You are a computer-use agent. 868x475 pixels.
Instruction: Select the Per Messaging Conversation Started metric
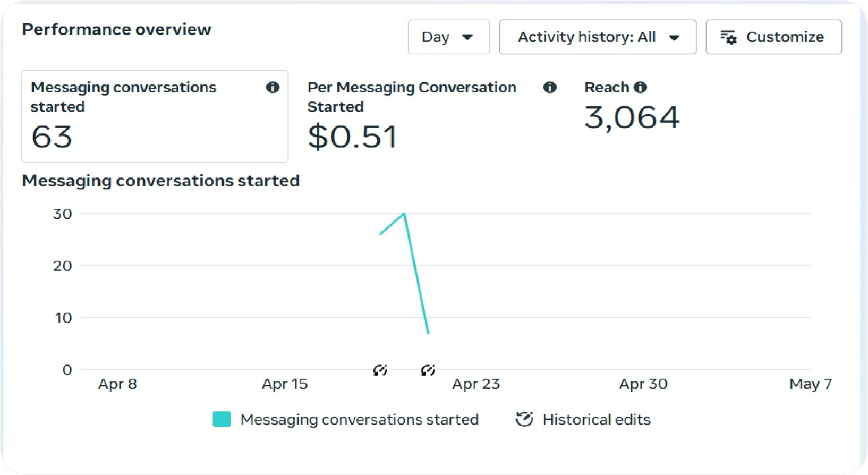pyautogui.click(x=431, y=116)
